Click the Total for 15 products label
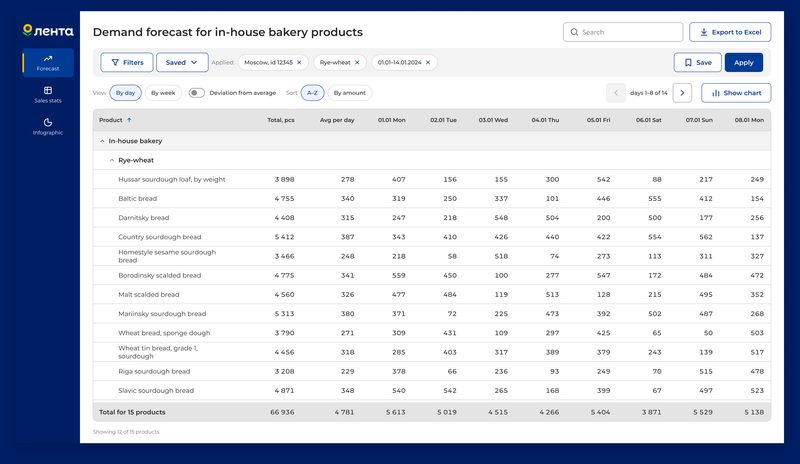800x464 pixels. (132, 412)
